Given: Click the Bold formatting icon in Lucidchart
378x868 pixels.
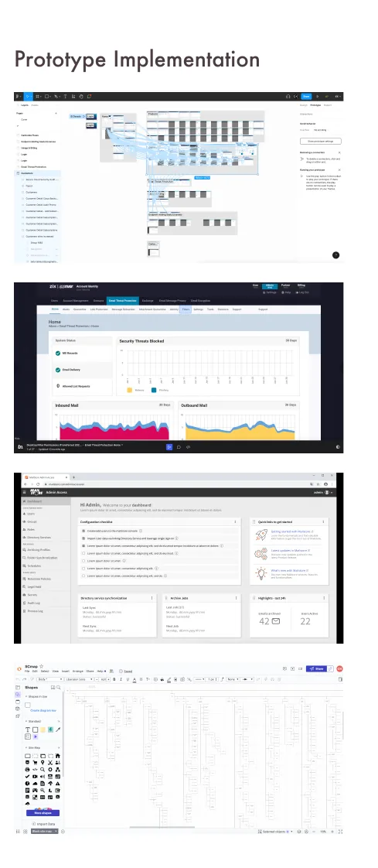Looking at the screenshot, I should click(114, 679).
